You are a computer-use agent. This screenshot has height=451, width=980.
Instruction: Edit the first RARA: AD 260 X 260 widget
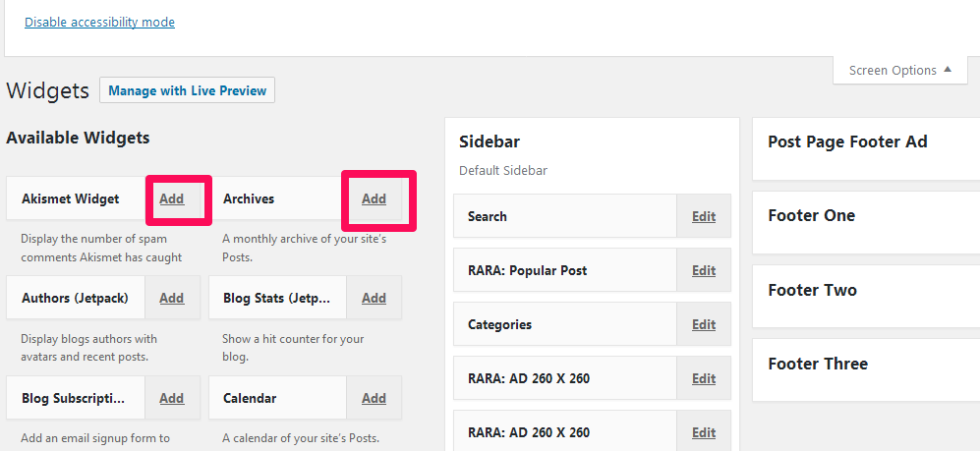[x=704, y=378]
